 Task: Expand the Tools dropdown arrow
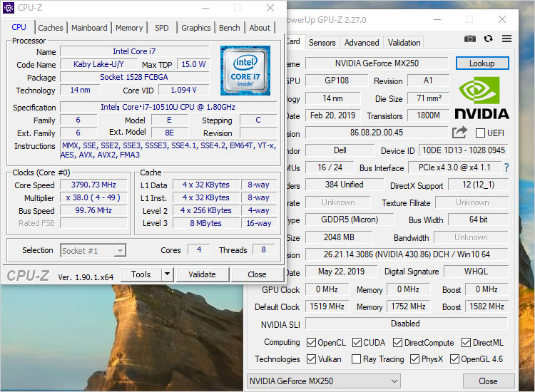(x=167, y=274)
